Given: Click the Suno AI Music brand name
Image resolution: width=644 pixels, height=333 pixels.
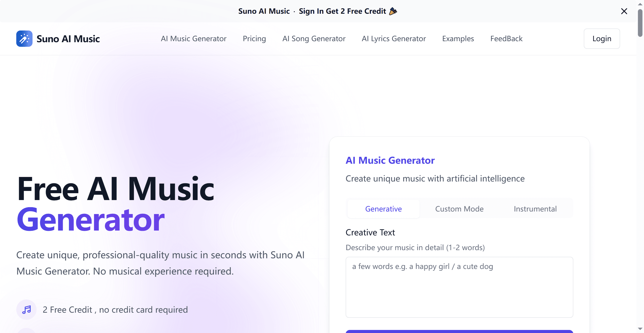Looking at the screenshot, I should point(68,39).
